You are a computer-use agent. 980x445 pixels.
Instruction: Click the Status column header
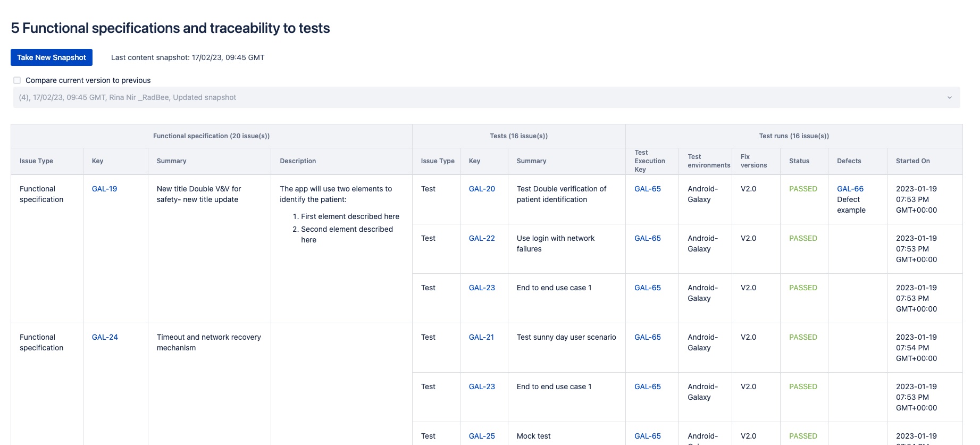(799, 161)
